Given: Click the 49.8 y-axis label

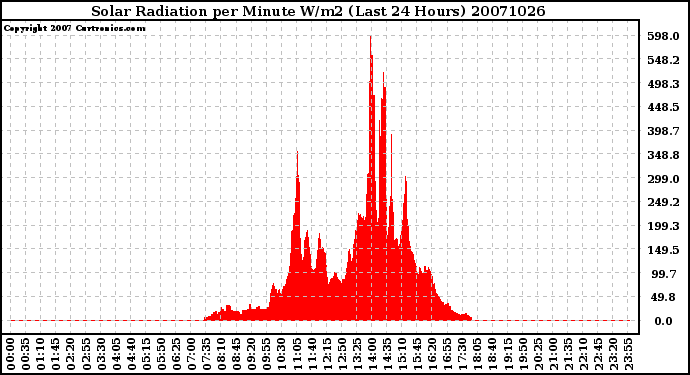Looking at the screenshot, I should pos(663,297).
